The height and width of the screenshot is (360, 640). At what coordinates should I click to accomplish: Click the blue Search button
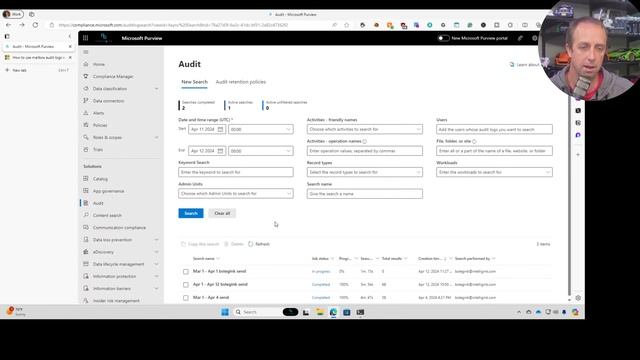click(191, 213)
